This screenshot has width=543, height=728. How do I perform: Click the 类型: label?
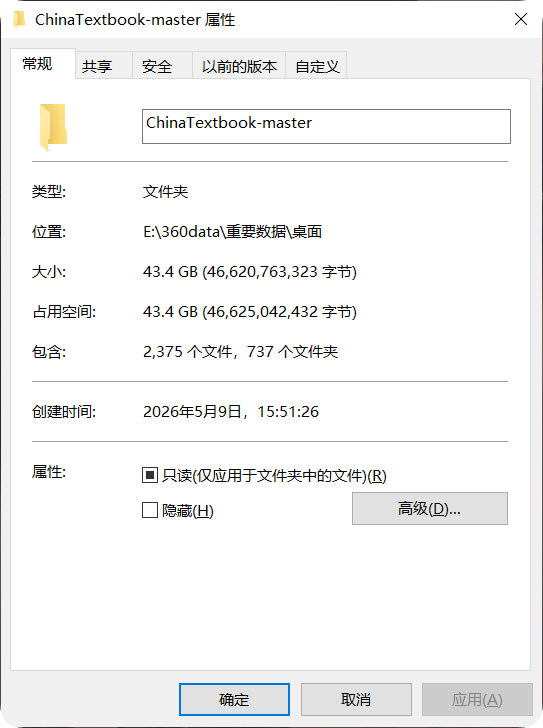click(49, 191)
